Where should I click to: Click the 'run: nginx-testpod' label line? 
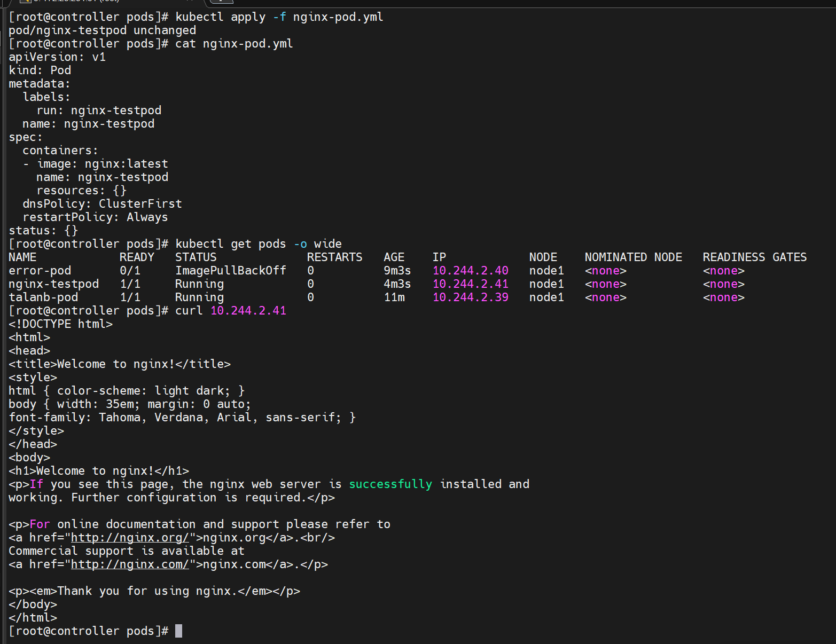click(x=99, y=111)
